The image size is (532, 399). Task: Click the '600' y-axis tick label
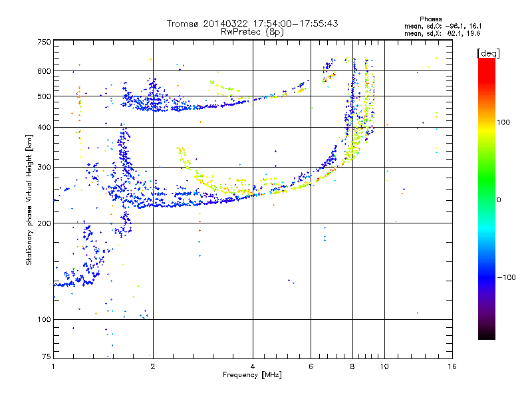pos(44,71)
